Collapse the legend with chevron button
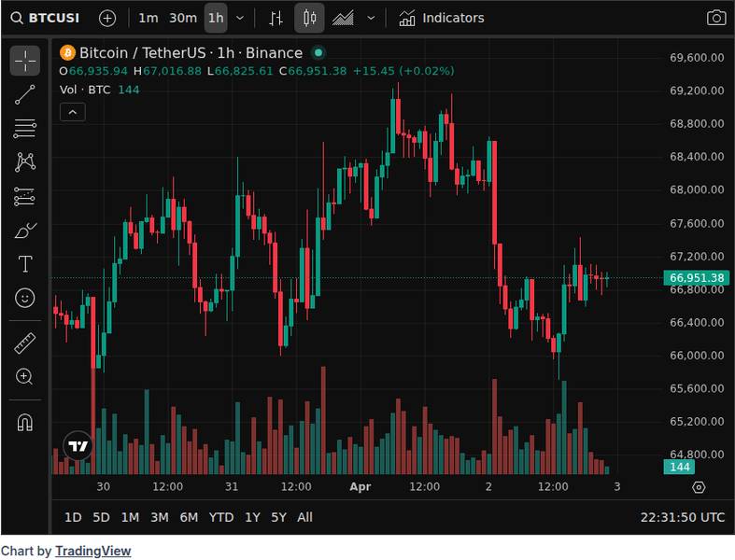This screenshot has height=560, width=735. point(73,113)
